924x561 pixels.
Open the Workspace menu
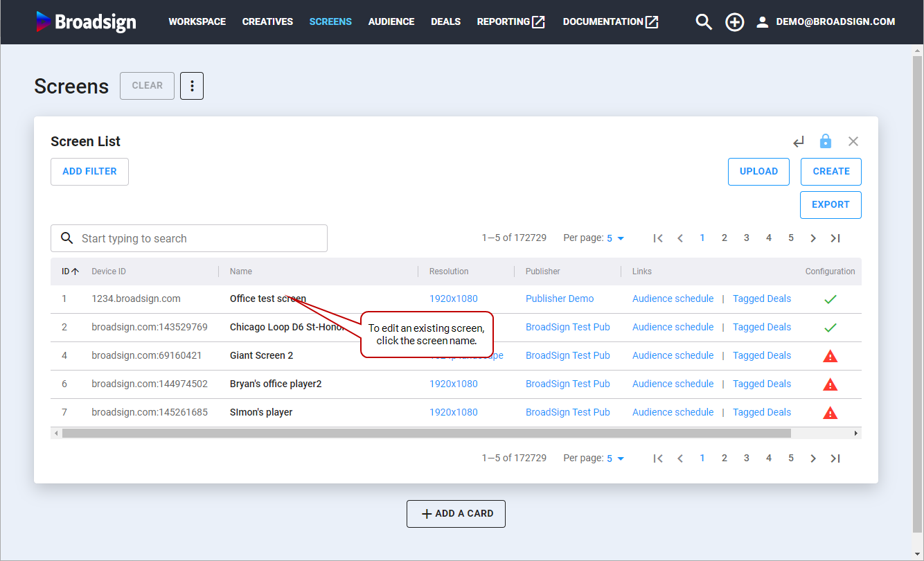[x=197, y=22]
